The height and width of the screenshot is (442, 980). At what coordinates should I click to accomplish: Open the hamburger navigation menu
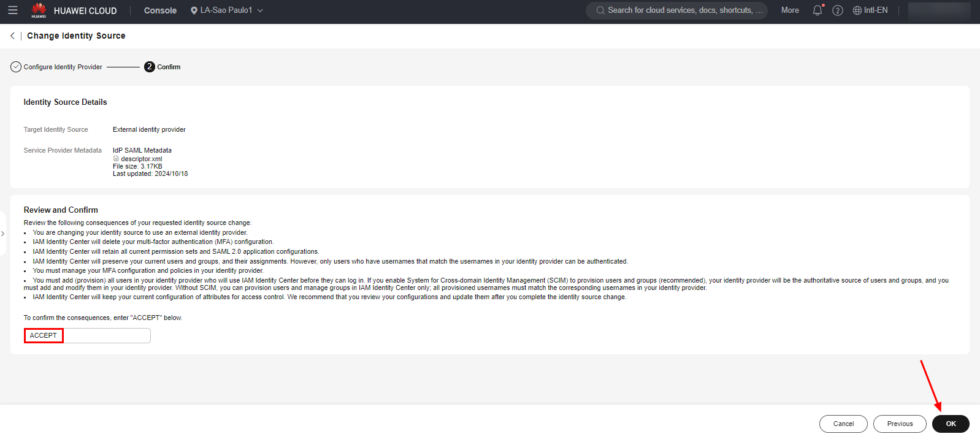coord(12,10)
